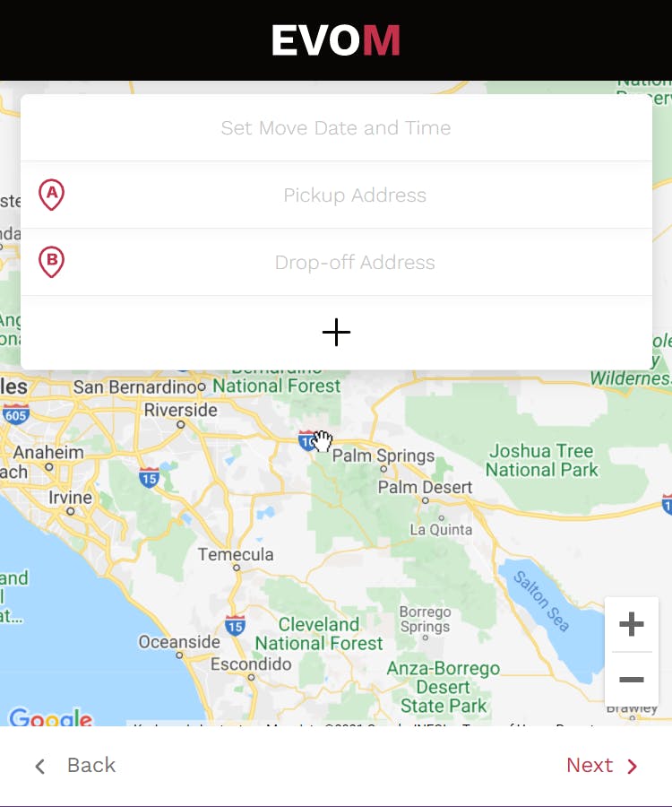The image size is (672, 807).
Task: Add another stop with the plus icon
Action: point(336,333)
